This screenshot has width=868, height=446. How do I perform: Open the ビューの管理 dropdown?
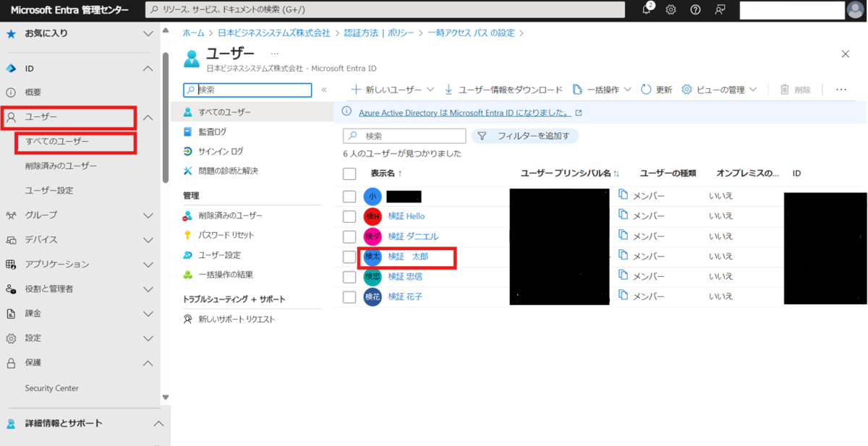(719, 90)
